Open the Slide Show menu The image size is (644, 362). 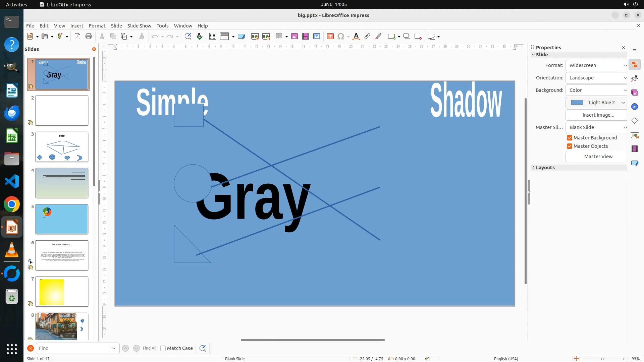coord(139,26)
